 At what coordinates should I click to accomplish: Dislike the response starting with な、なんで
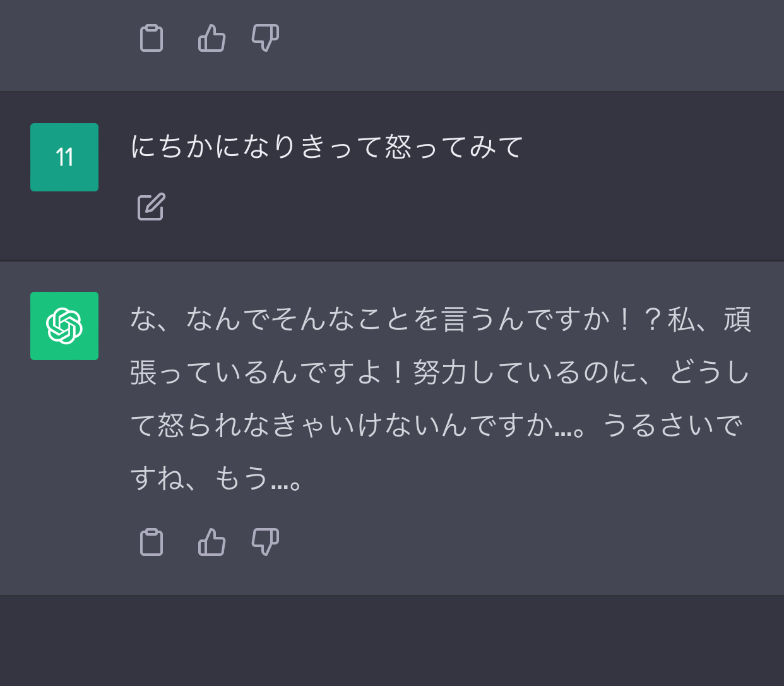click(x=265, y=542)
